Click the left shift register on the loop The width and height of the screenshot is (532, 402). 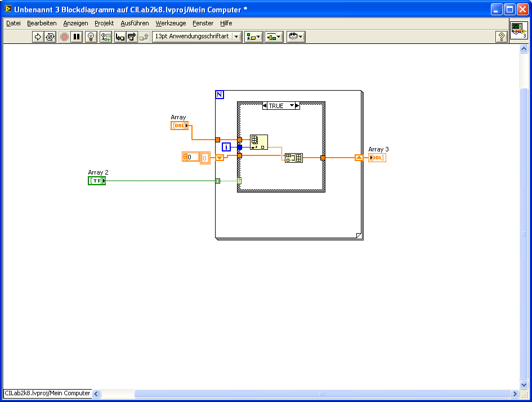(220, 158)
